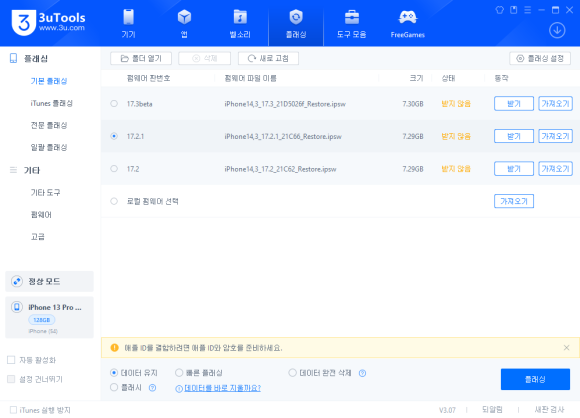Click iPhone14,3_17.2.1_21C66_Restore.ipsw file name
This screenshot has width=580, height=418.
pos(283,136)
